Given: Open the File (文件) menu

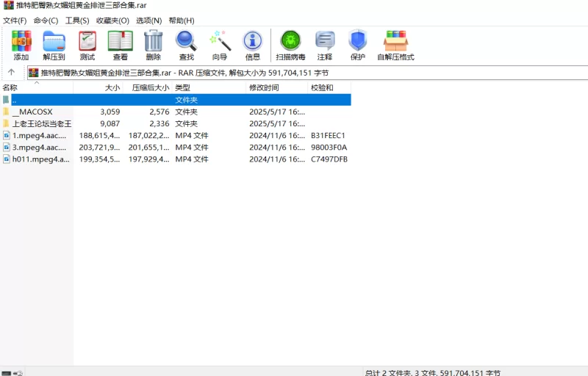Looking at the screenshot, I should pos(15,21).
